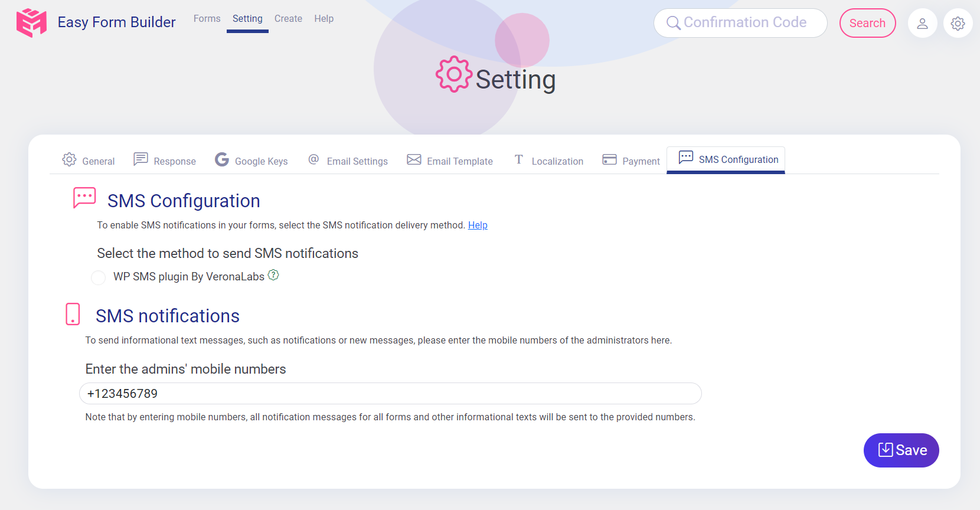Select WP SMS plugin radio button
The image size is (980, 510).
coord(99,277)
